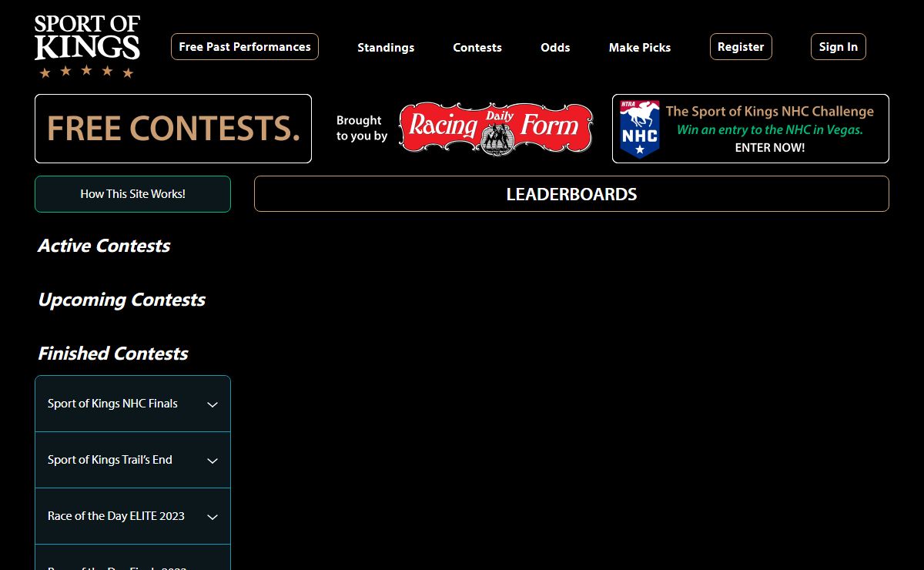Click the Sign In button
The width and height of the screenshot is (924, 570).
839,46
